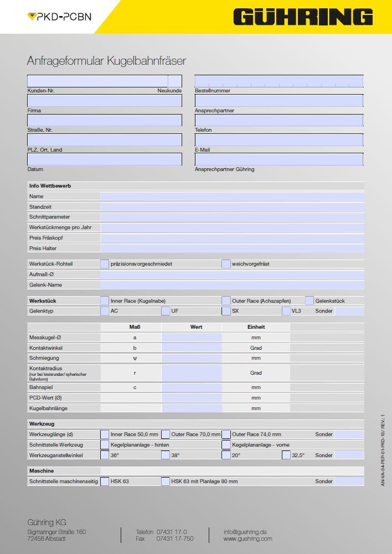Click the PKD-PCBN logo
Screen dimensions: 392x554
tap(59, 17)
